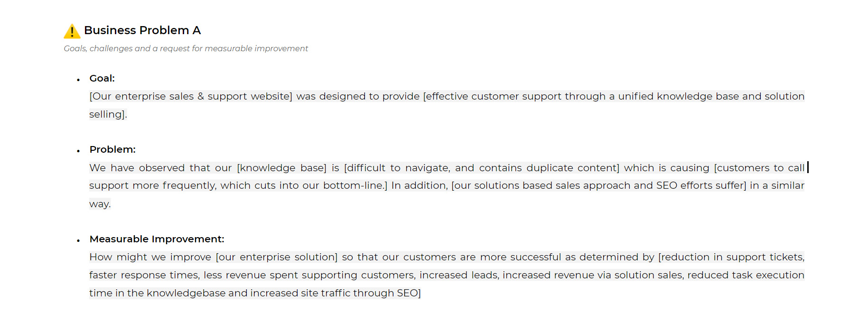Screen dimensions: 868x331
Task: Click '[reduction in support tickets,' phrase
Action: [731, 257]
